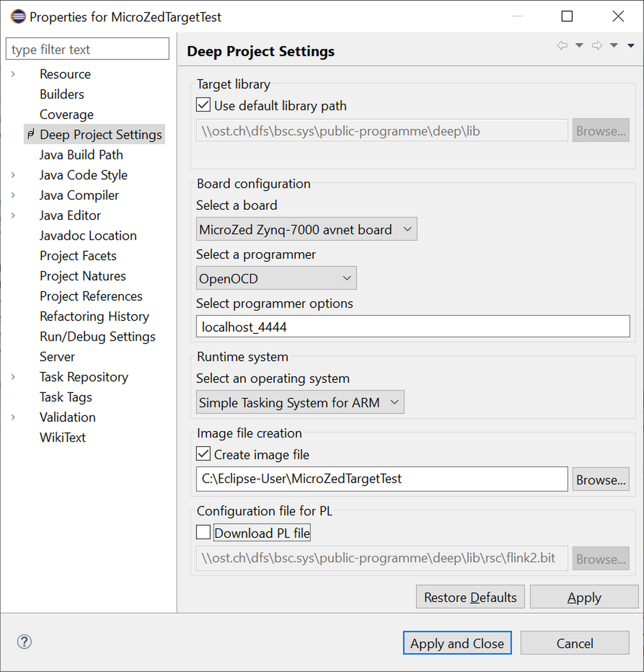Open the view menu triangle icon
Viewport: 644px width, 672px height.
pyautogui.click(x=631, y=46)
